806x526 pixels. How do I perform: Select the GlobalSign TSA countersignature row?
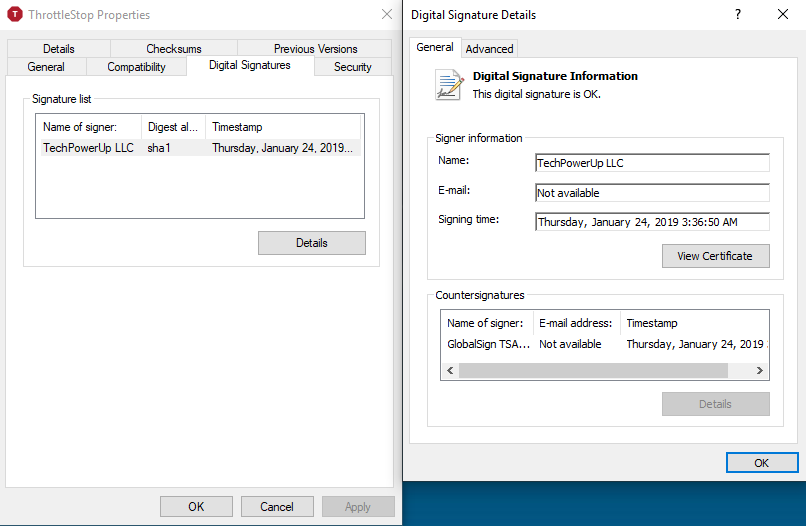488,344
